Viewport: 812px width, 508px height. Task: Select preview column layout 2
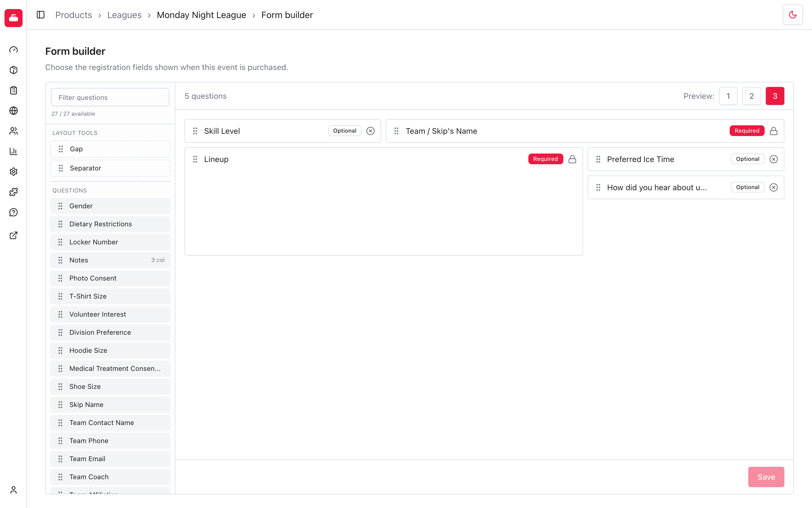pos(752,96)
